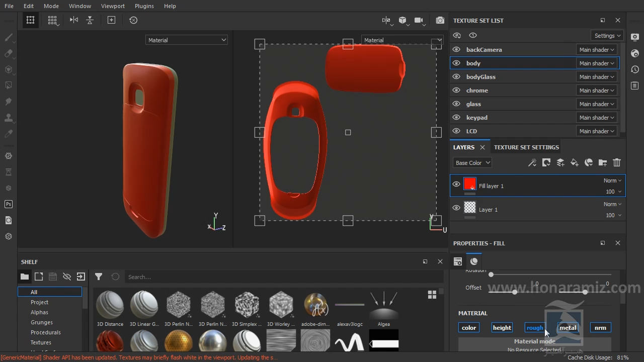644x362 pixels.
Task: Select the Material picker tool
Action: tap(9, 134)
